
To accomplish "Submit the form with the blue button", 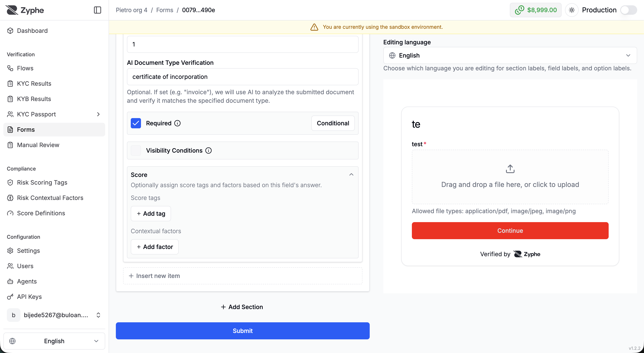I will pos(243,331).
